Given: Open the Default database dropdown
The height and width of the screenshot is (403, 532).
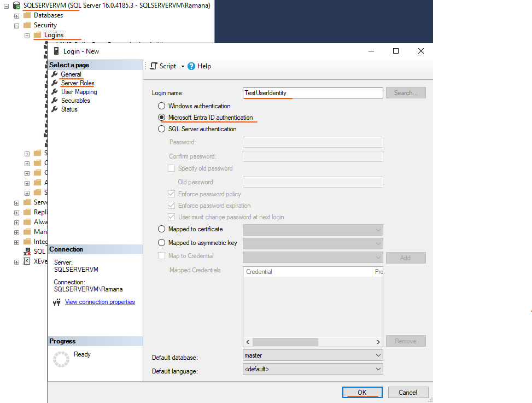Looking at the screenshot, I should click(313, 355).
